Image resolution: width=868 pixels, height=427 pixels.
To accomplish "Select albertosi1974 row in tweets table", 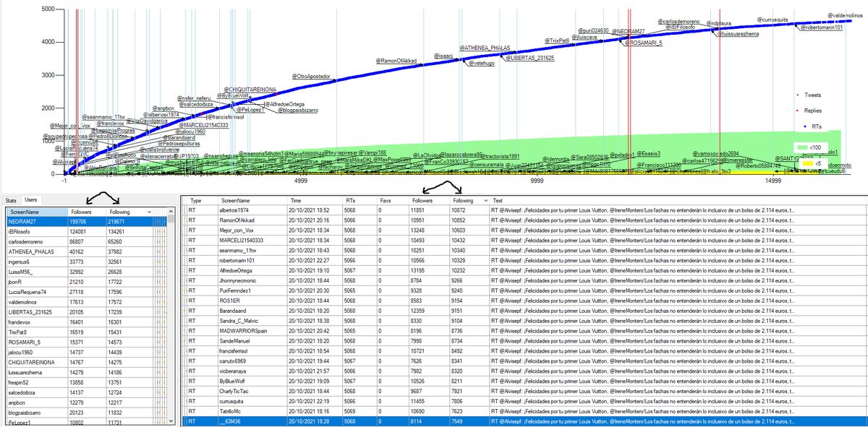I will pos(526,209).
